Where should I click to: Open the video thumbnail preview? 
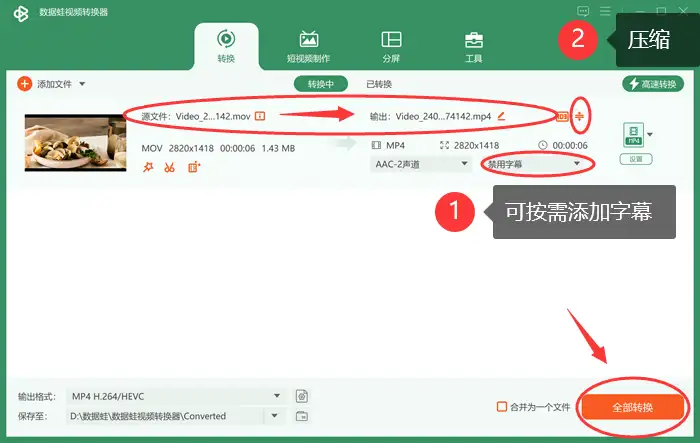tap(75, 143)
